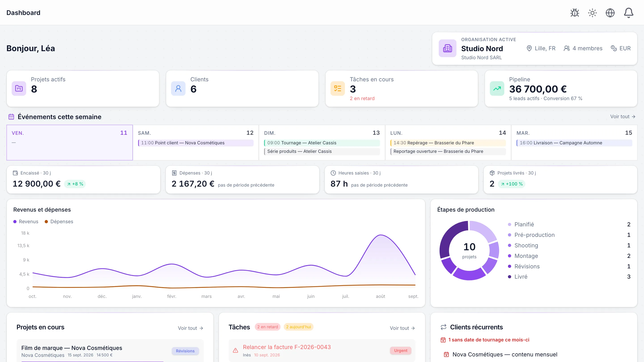644x362 pixels.
Task: Toggle the Revenus legend item
Action: 26,222
